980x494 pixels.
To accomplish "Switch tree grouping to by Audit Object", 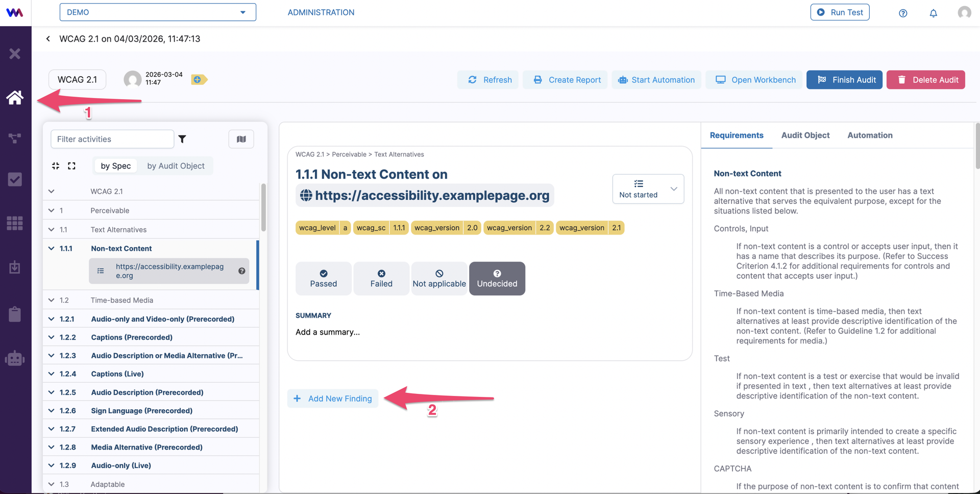I will point(176,166).
